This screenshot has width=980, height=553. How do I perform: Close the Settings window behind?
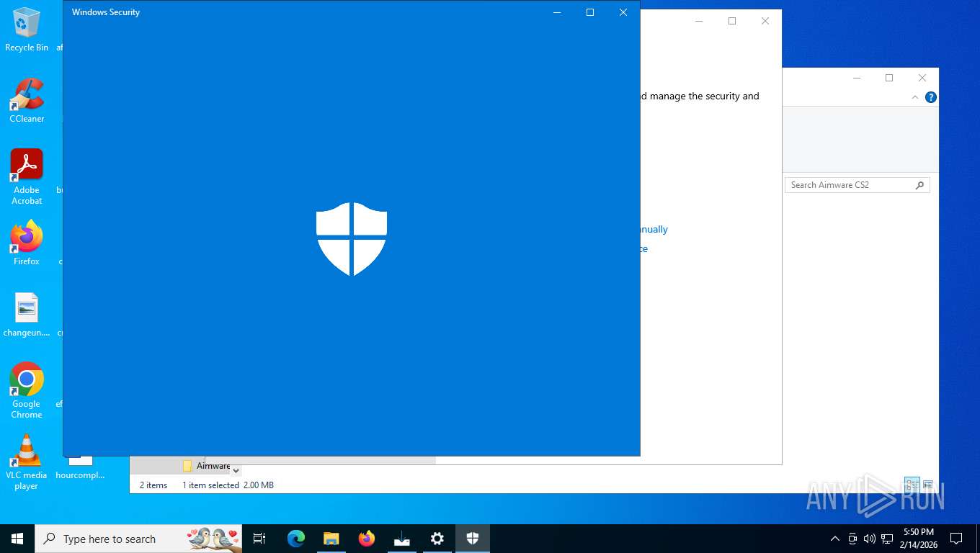765,21
